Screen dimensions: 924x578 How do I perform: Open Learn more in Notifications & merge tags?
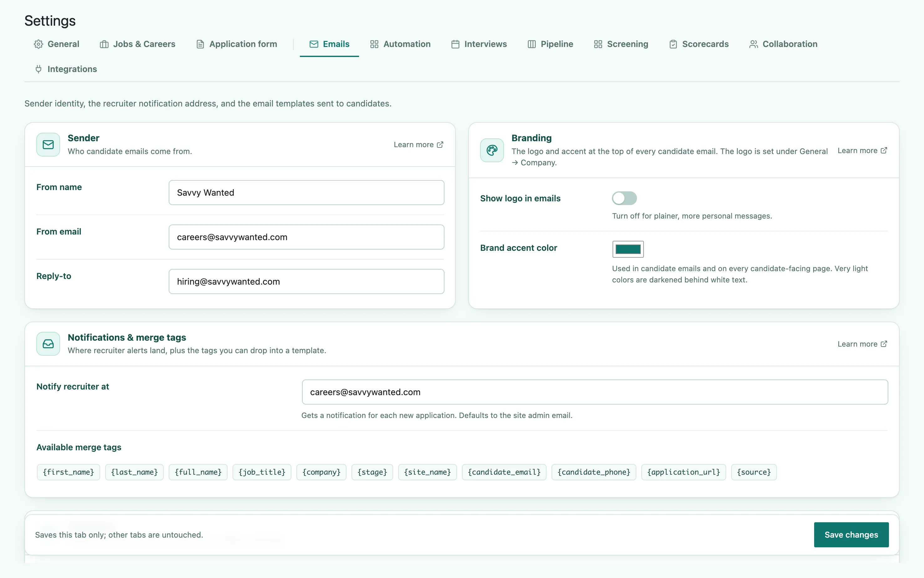pyautogui.click(x=862, y=344)
